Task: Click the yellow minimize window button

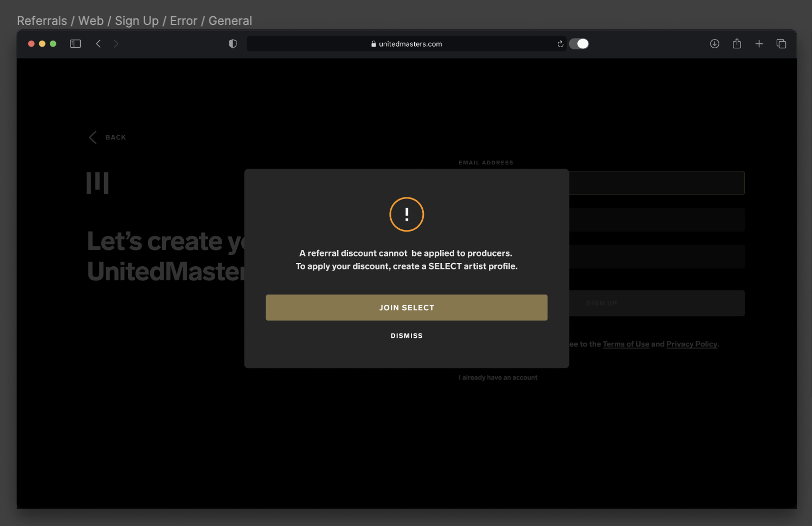Action: tap(42, 44)
